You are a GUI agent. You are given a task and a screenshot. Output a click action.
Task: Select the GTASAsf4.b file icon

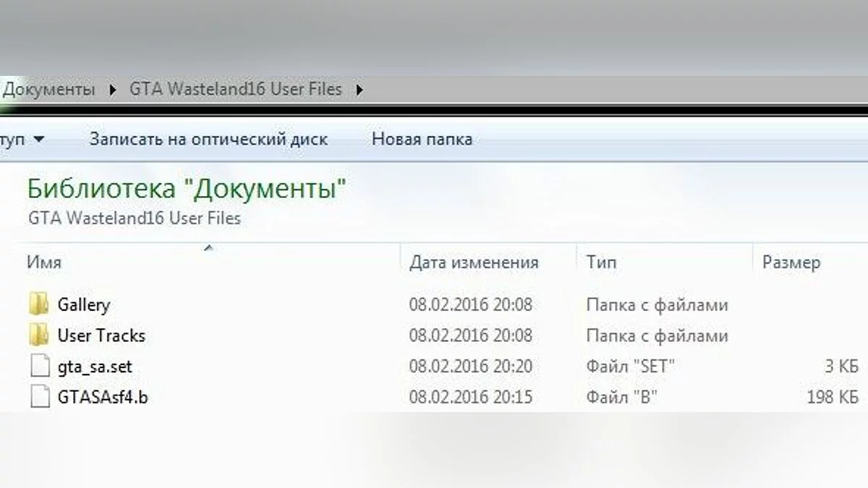tap(40, 397)
